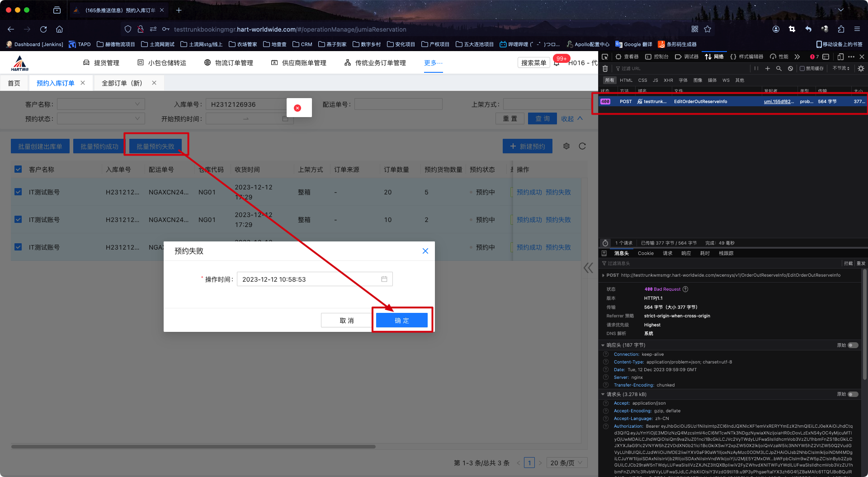Image resolution: width=868 pixels, height=477 pixels.
Task: Click the 确定 button
Action: tap(401, 320)
